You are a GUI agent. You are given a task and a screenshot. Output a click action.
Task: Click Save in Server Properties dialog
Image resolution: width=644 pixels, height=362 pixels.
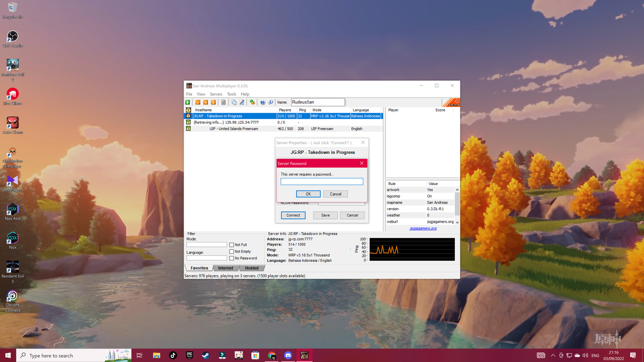[326, 215]
